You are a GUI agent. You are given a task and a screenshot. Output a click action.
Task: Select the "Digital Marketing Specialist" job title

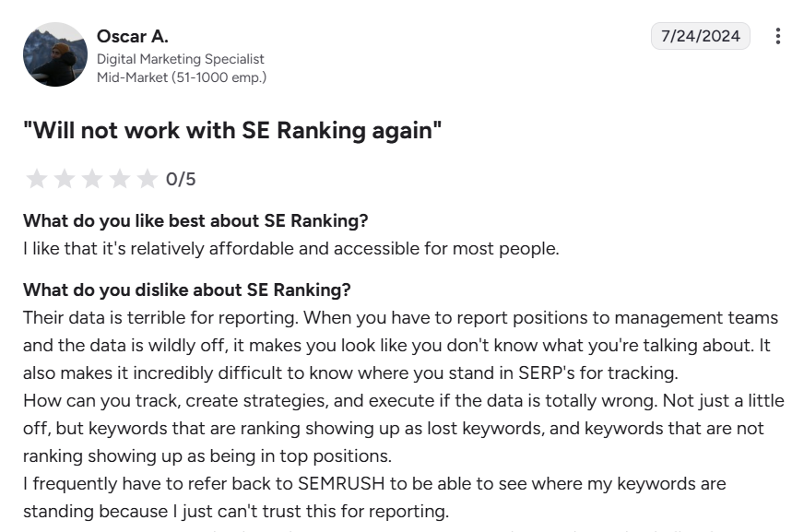pyautogui.click(x=181, y=58)
